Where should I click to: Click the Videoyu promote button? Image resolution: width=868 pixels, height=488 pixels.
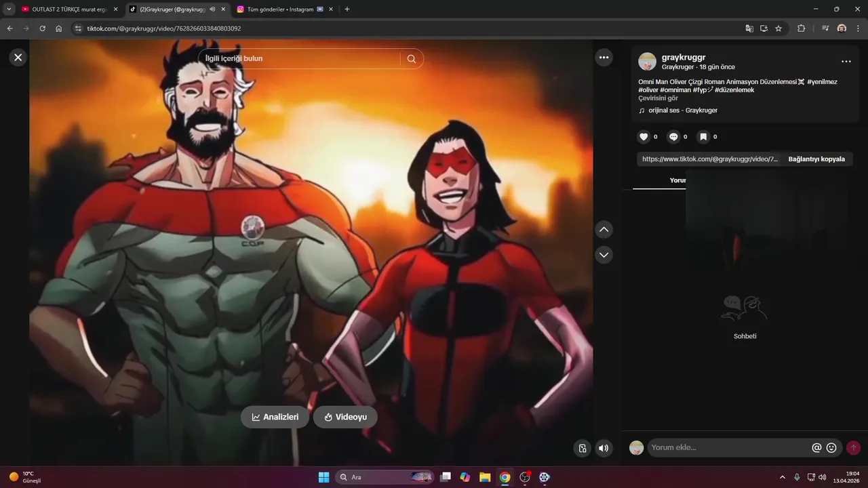coord(345,417)
